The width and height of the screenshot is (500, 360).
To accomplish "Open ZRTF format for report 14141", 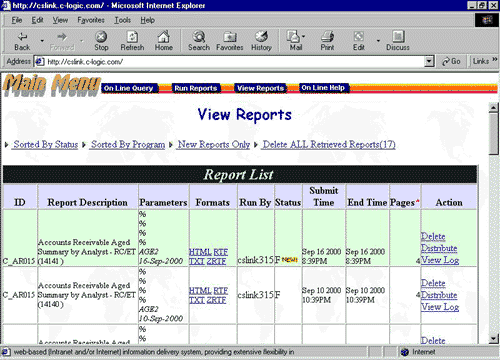I will 216,261.
